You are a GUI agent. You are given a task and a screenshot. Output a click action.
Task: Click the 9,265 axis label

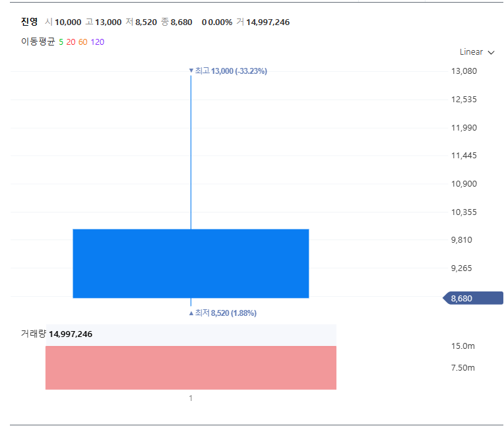pos(462,268)
